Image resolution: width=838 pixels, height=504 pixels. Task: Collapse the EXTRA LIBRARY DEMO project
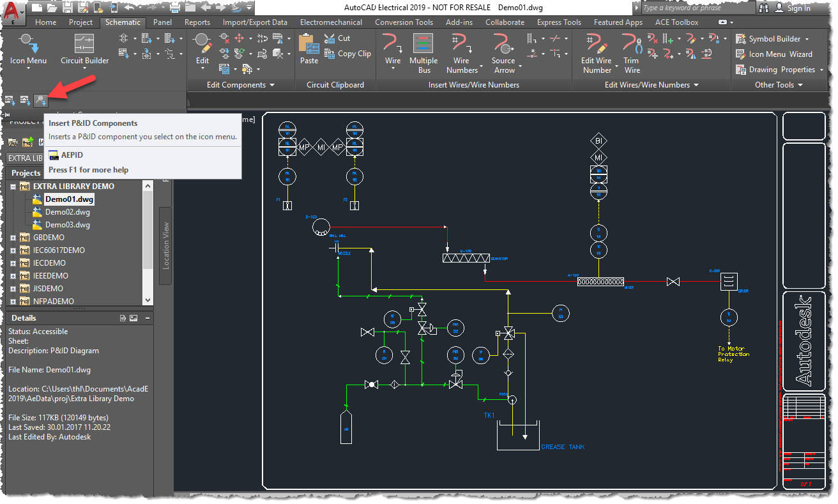point(13,187)
